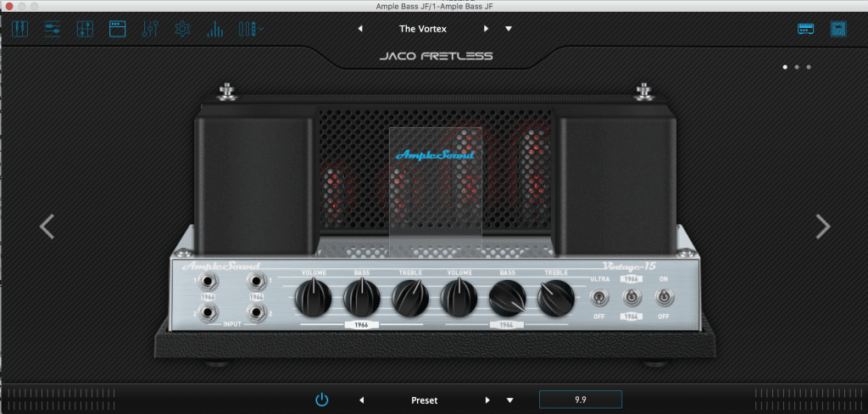The image size is (868, 414).
Task: Open the horizontal sliders panel icon
Action: pos(52,29)
